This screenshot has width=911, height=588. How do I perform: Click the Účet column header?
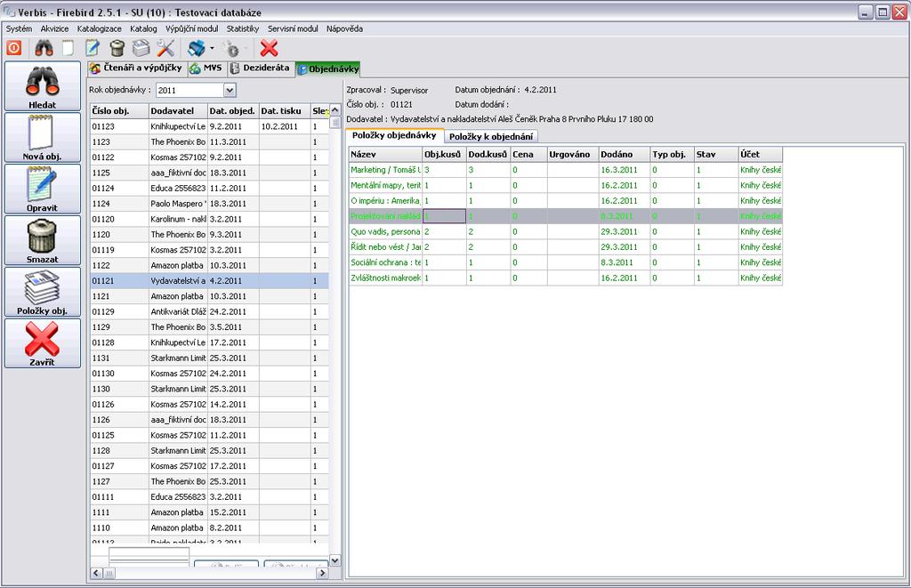coord(760,155)
